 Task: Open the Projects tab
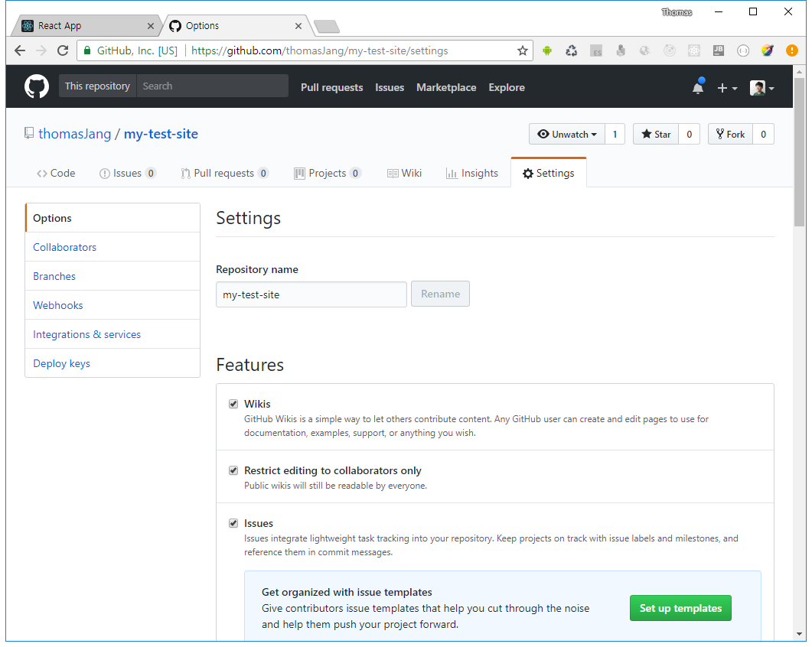pyautogui.click(x=328, y=174)
